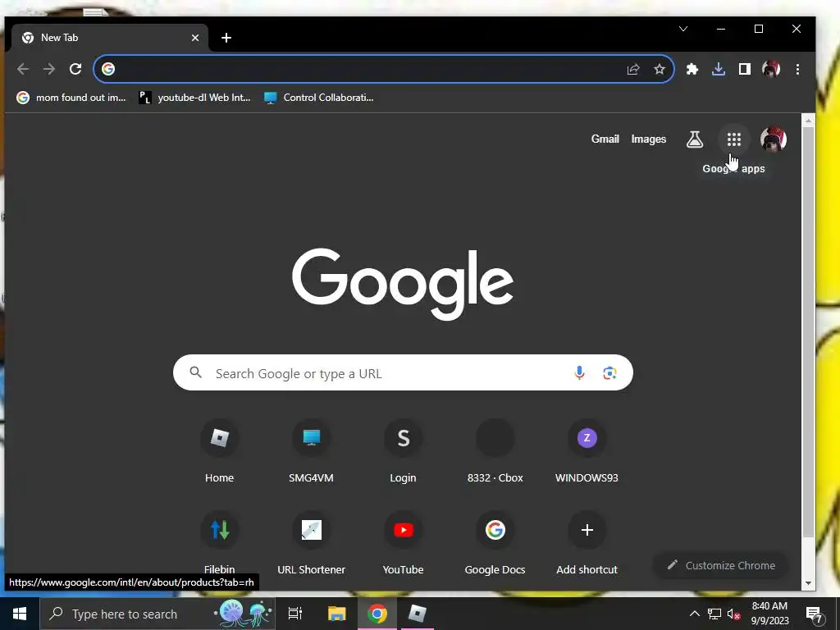Open the Windows Start menu
Screen dimensions: 840x630
pyautogui.click(x=20, y=614)
